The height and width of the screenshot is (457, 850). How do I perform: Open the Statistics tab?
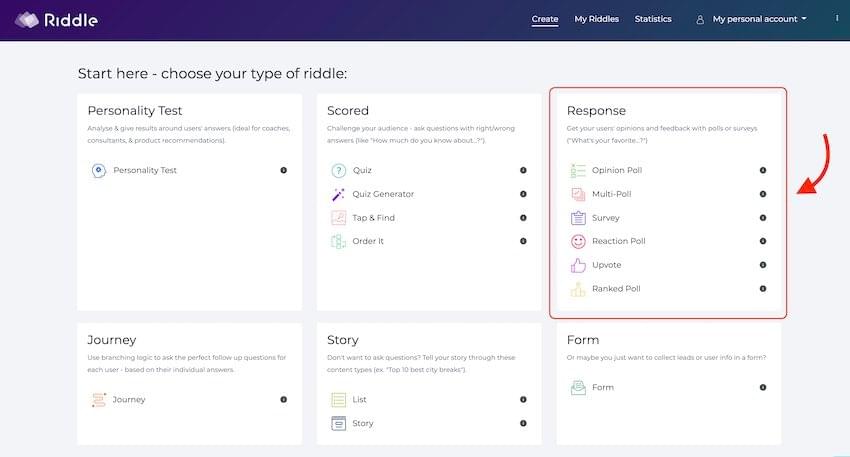(x=653, y=19)
